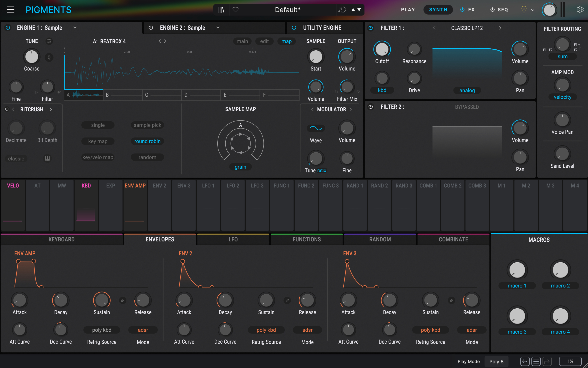Open the preset library browser icon
The width and height of the screenshot is (588, 368).
coord(221,10)
